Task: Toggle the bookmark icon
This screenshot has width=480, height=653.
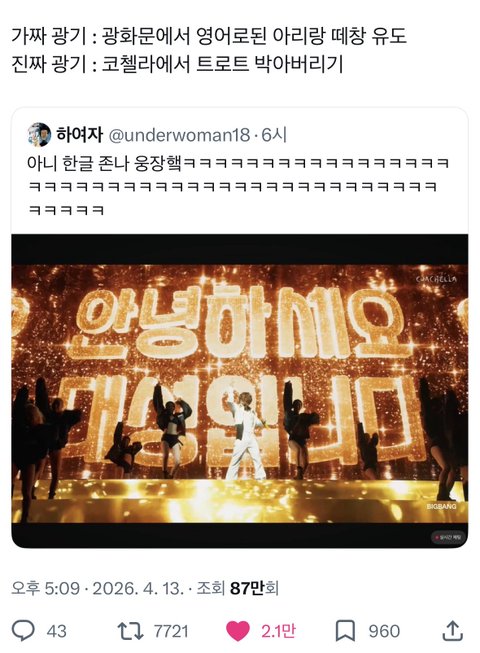Action: pos(346,631)
